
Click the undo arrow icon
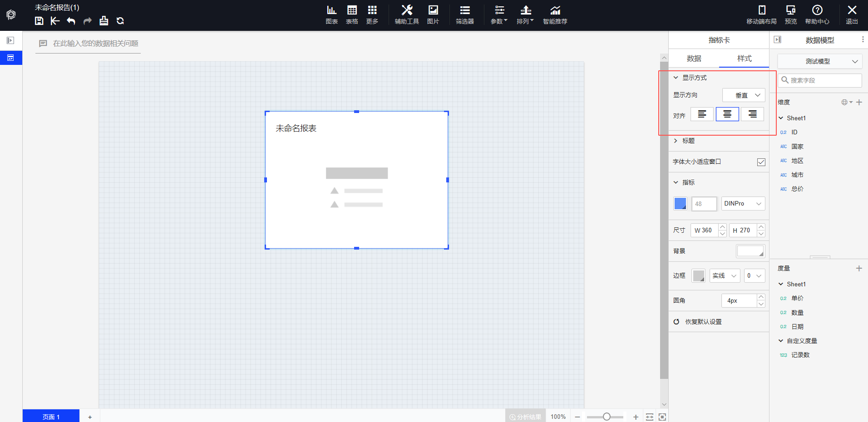point(71,21)
